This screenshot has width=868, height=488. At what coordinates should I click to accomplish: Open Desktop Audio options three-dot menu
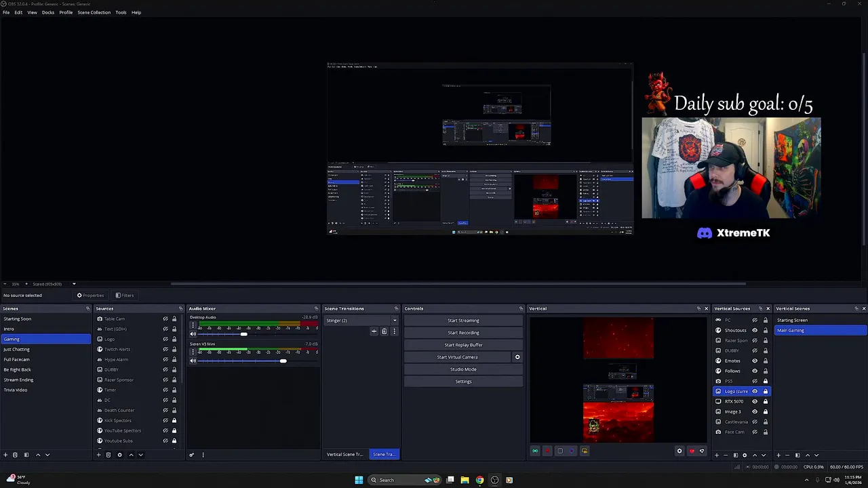193,325
